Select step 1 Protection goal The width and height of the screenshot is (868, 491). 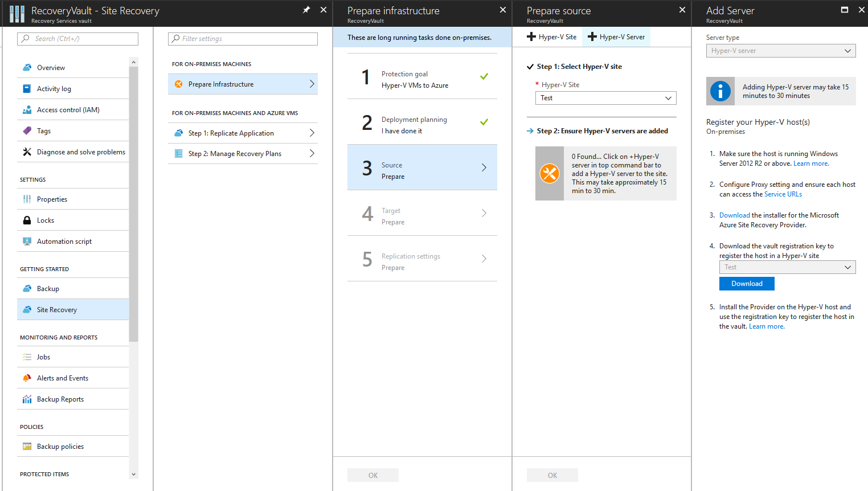[422, 76]
